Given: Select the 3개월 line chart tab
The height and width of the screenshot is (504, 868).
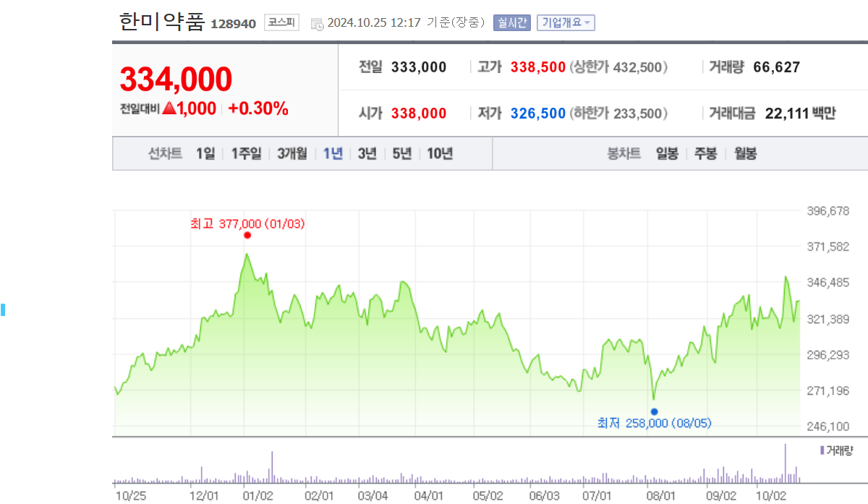Looking at the screenshot, I should pyautogui.click(x=292, y=153).
